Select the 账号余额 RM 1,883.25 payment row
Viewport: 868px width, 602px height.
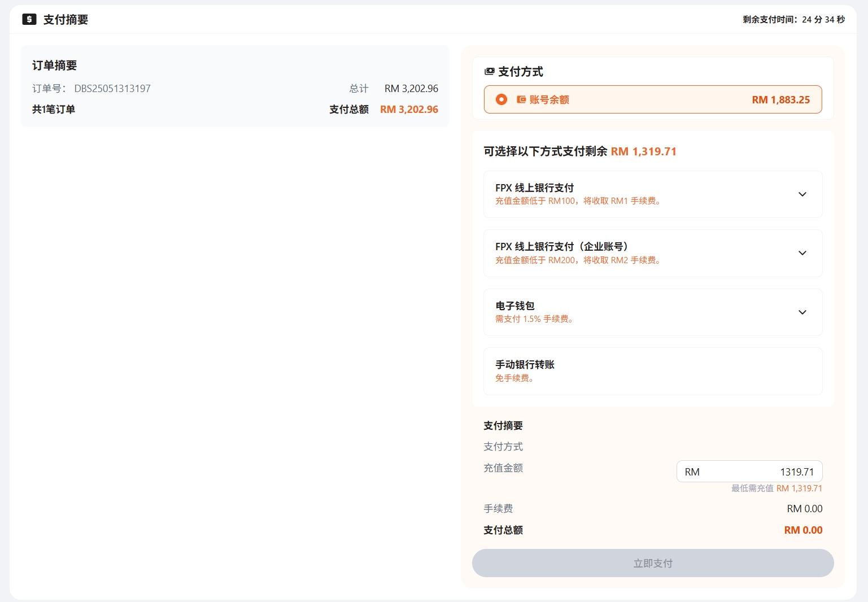click(653, 99)
